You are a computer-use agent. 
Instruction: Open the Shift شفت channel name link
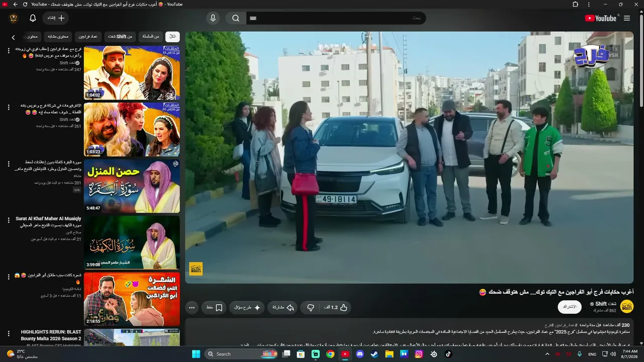pos(606,304)
